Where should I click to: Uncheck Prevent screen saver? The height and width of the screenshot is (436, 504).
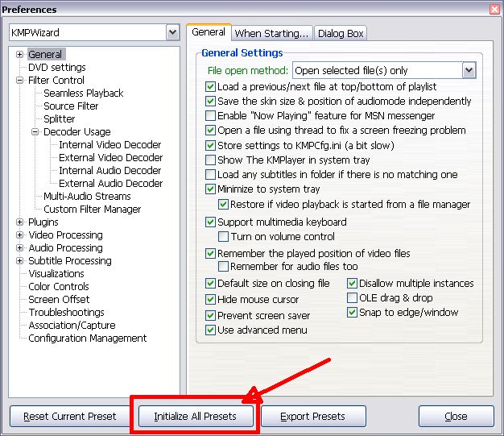click(210, 315)
